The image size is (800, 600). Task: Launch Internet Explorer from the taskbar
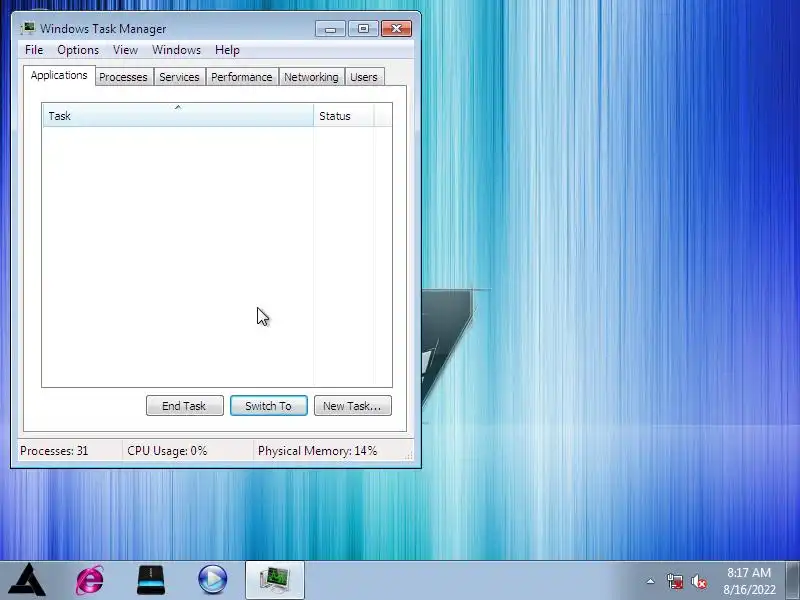90,580
